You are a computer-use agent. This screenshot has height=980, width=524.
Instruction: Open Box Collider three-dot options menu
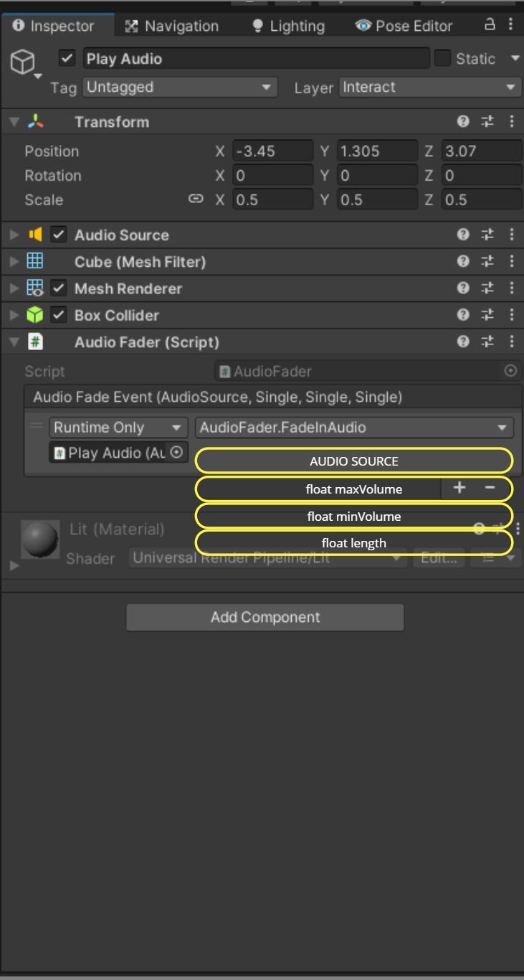(x=512, y=315)
